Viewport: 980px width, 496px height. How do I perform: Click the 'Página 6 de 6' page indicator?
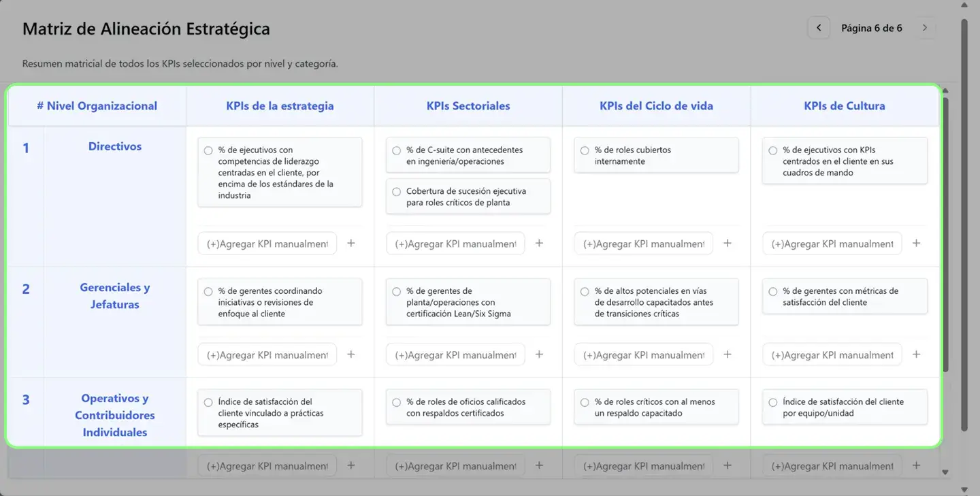tap(872, 28)
